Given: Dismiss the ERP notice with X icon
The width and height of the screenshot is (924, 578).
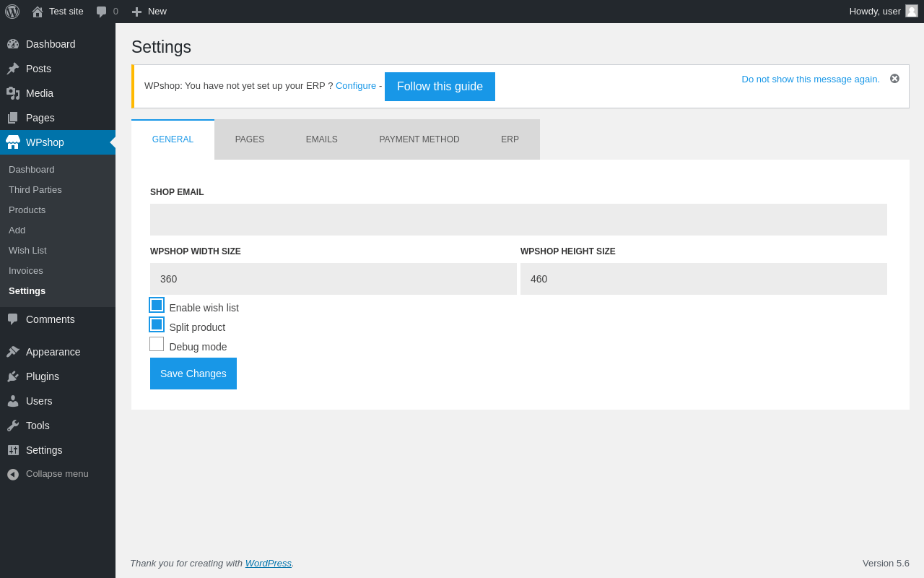Looking at the screenshot, I should [x=894, y=79].
